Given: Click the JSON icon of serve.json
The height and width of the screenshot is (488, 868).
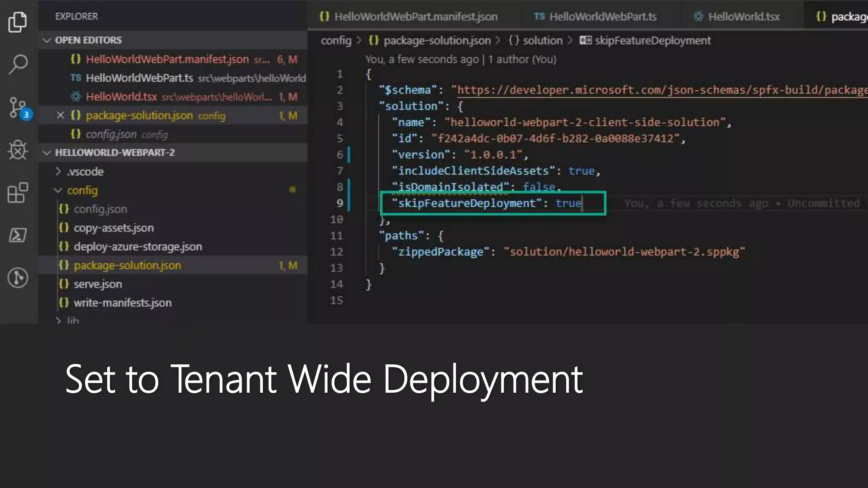Looking at the screenshot, I should 64,284.
